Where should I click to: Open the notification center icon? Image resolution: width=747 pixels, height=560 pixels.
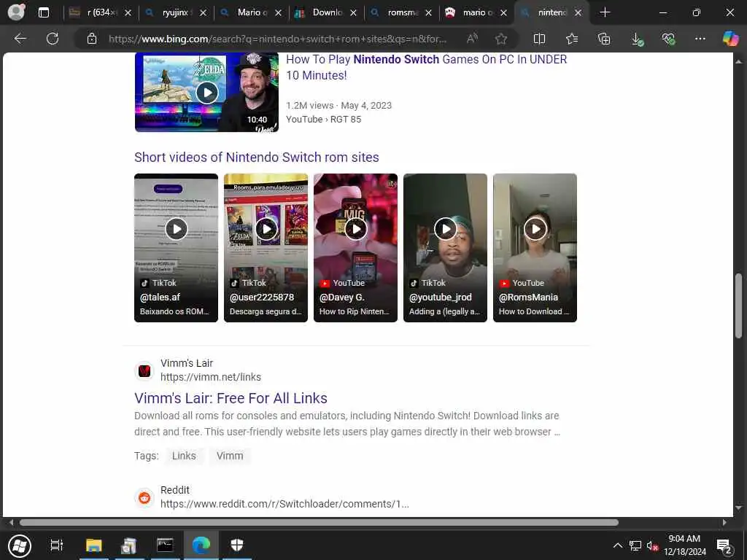(x=724, y=545)
